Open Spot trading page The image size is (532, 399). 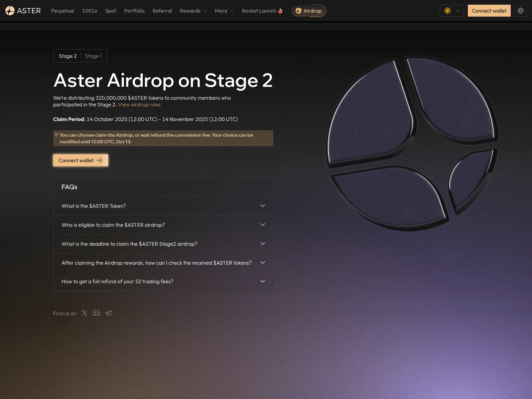111,11
